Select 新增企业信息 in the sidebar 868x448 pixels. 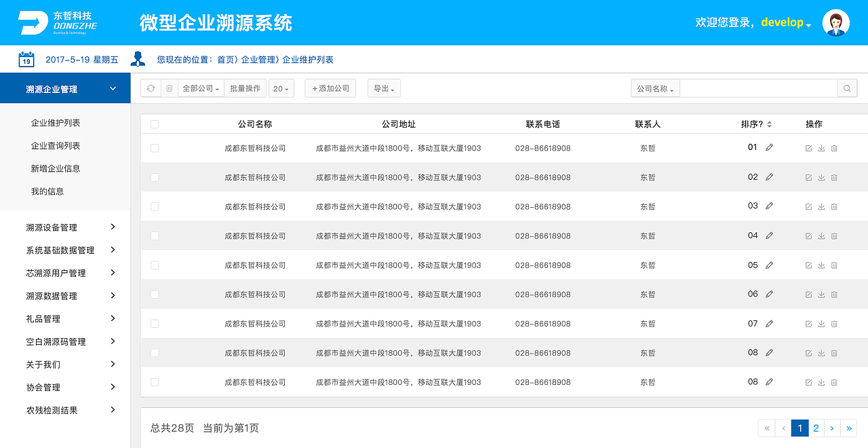[56, 168]
